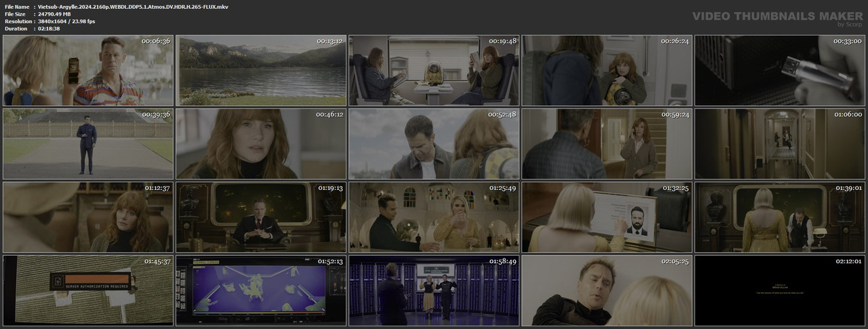Open the hallway thumbnail at 01:06:00

coord(780,144)
